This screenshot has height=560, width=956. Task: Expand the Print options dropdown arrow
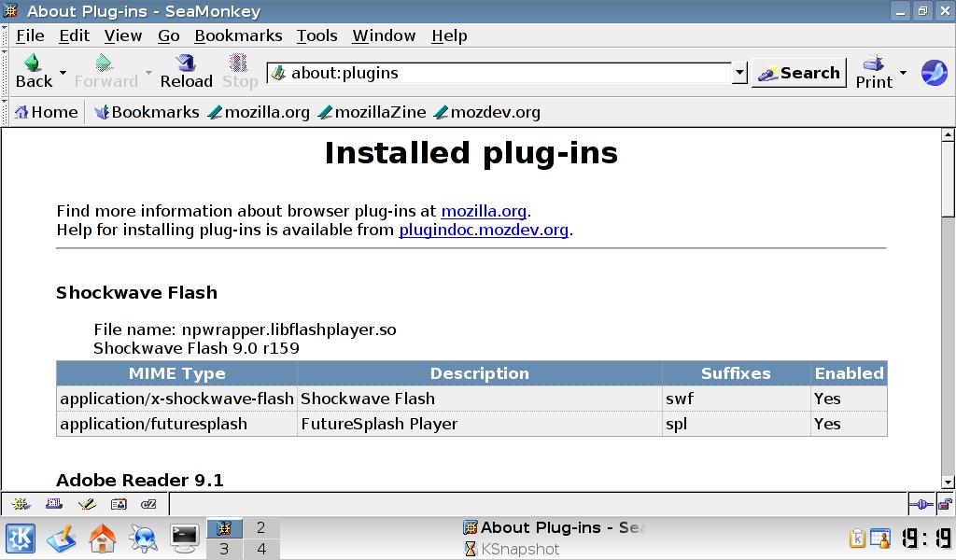click(x=903, y=73)
